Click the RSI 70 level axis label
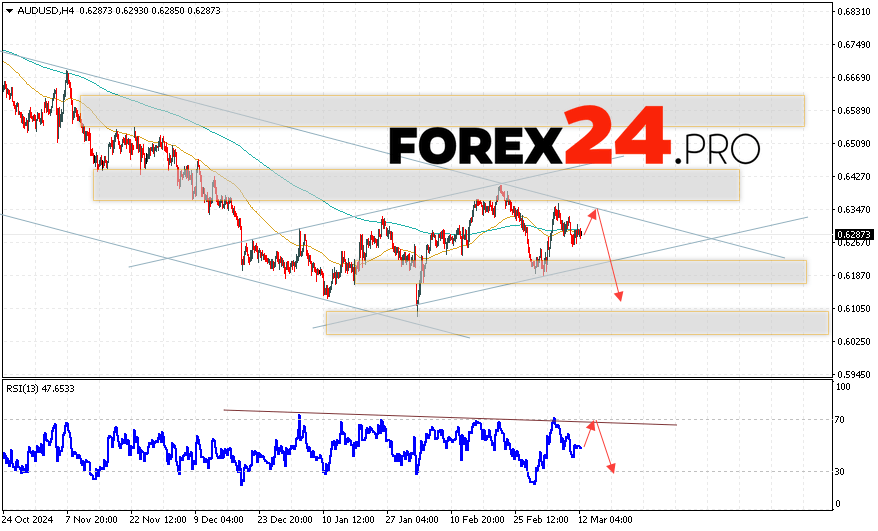Image resolution: width=878 pixels, height=531 pixels. coord(843,420)
